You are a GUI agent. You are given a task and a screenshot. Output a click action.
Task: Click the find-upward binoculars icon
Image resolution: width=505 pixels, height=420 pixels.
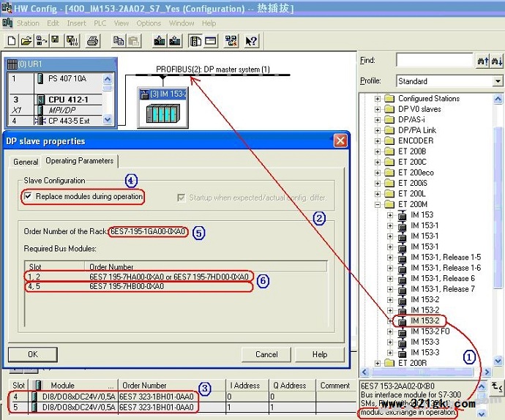tap(482, 60)
